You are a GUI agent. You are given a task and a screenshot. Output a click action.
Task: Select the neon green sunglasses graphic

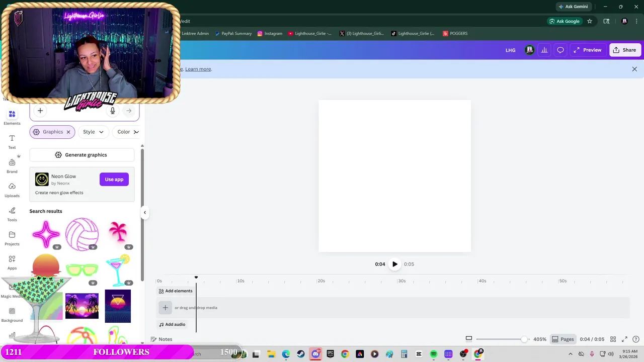[x=82, y=270]
